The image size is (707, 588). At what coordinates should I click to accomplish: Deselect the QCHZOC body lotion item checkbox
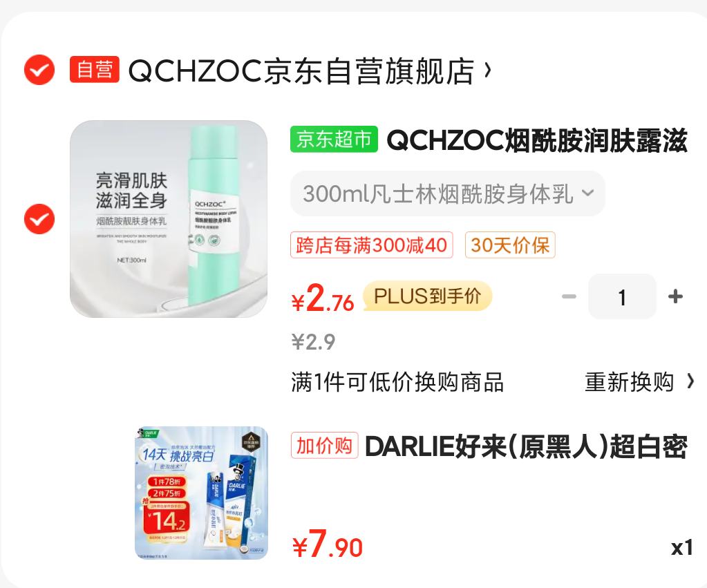(x=39, y=219)
